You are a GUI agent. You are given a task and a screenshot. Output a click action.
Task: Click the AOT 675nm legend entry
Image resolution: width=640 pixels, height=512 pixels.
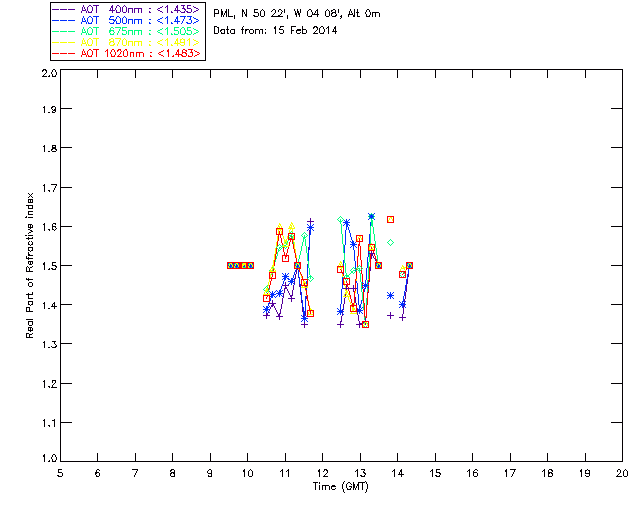(x=126, y=31)
